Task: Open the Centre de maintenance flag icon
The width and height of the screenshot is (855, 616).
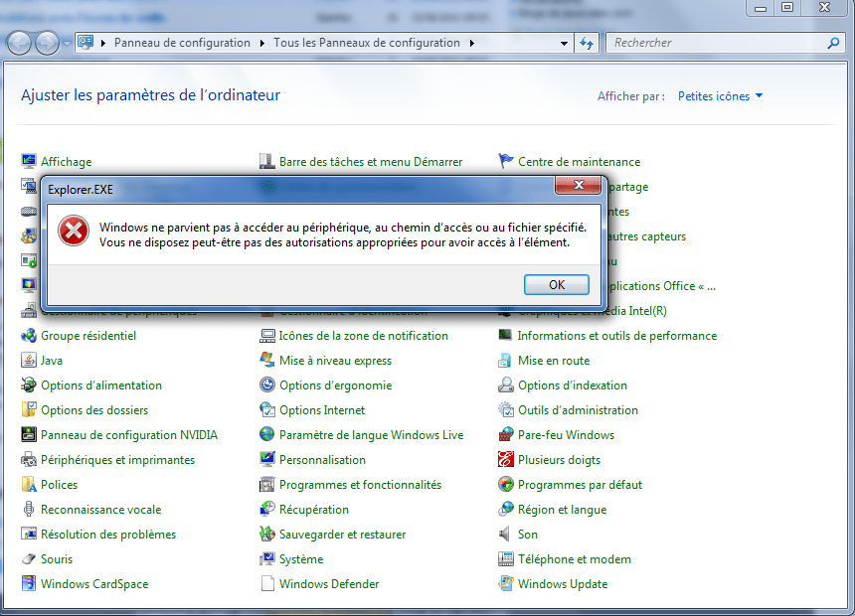Action: pyautogui.click(x=505, y=161)
